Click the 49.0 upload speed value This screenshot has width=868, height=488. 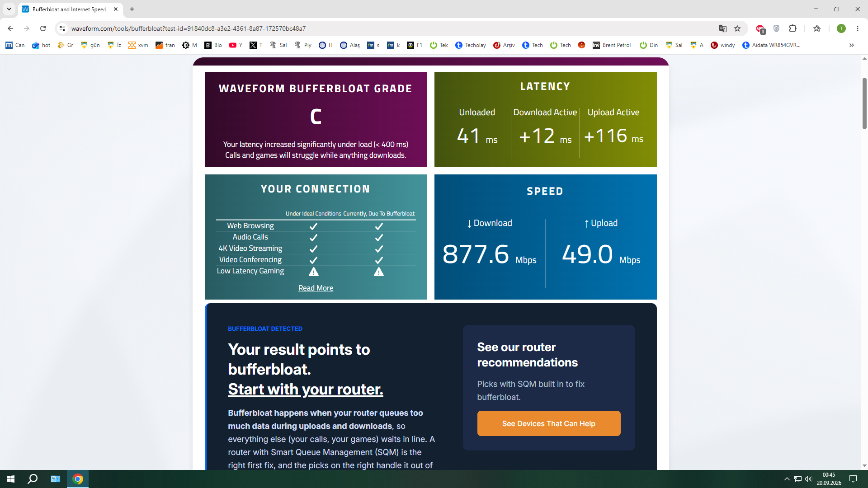587,254
